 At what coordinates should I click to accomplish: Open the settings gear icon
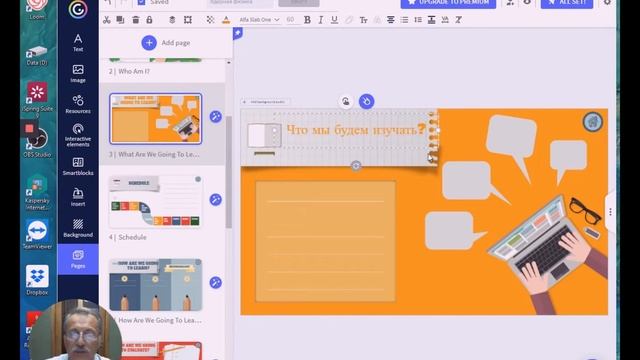pos(607,2)
